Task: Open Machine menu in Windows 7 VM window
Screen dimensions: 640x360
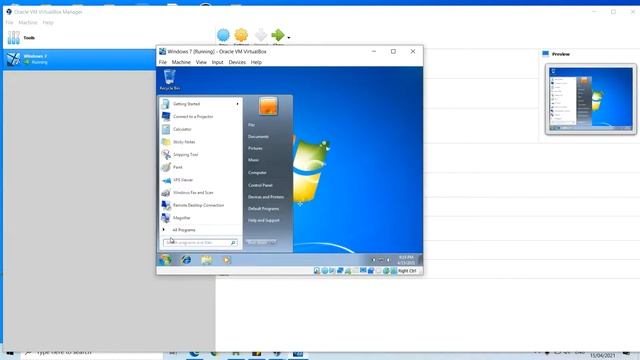Action: (x=181, y=62)
